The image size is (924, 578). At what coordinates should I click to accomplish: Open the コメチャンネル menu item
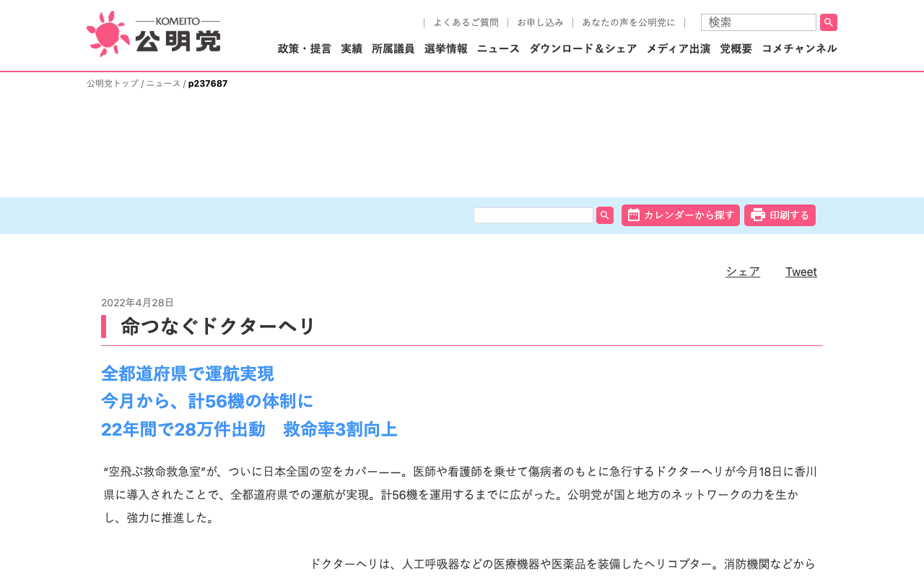(x=800, y=48)
